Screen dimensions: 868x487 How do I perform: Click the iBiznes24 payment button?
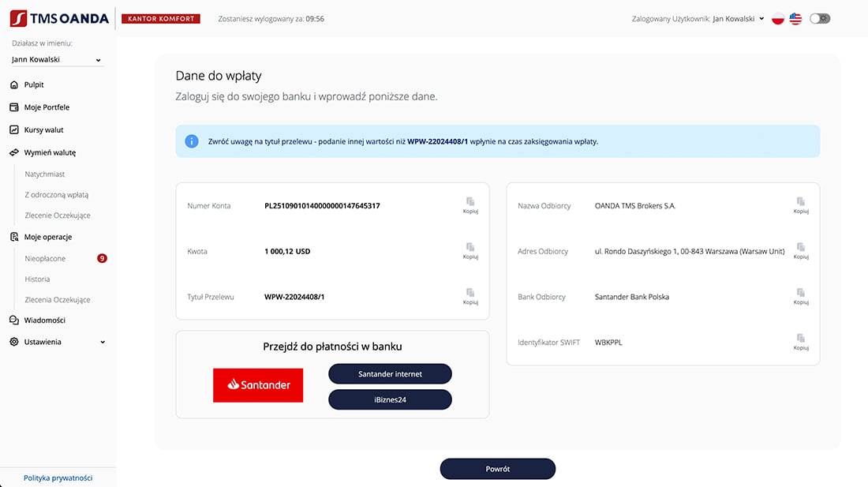(390, 399)
